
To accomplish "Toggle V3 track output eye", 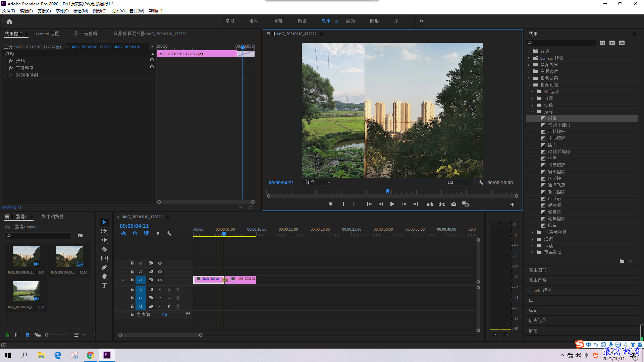I will (160, 263).
